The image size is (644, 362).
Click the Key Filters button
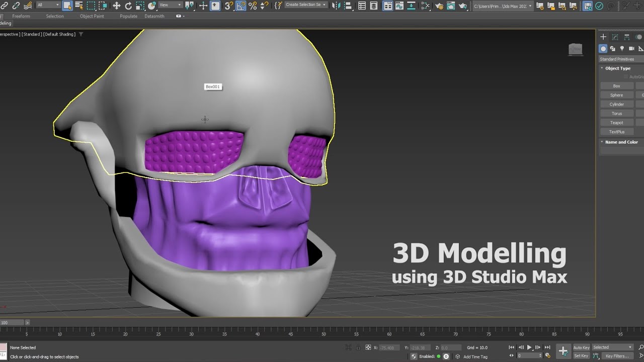point(617,356)
